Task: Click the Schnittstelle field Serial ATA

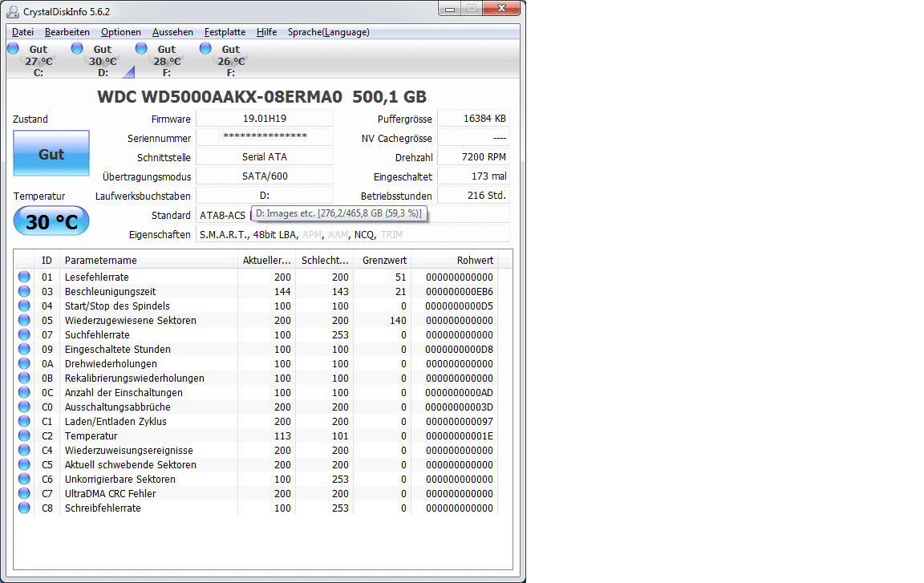Action: [x=265, y=156]
